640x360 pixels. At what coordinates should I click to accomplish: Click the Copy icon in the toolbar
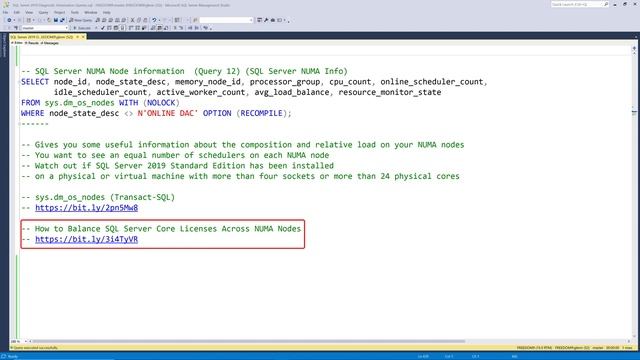tap(139, 20)
